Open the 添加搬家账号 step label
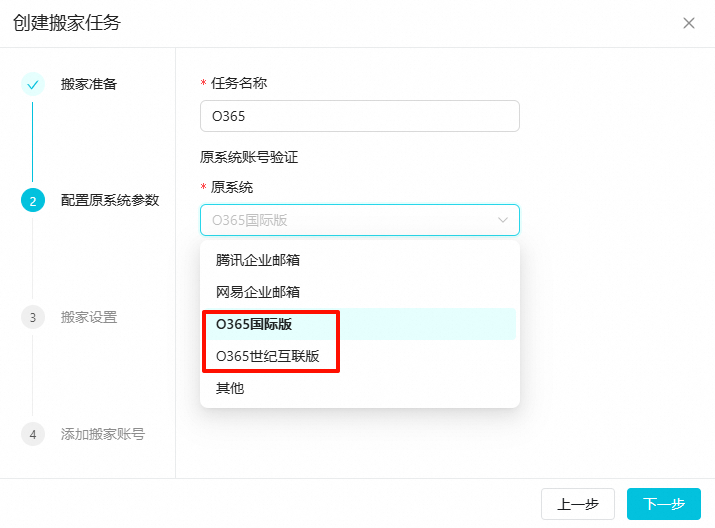Screen dimensions: 715x528 point(103,434)
